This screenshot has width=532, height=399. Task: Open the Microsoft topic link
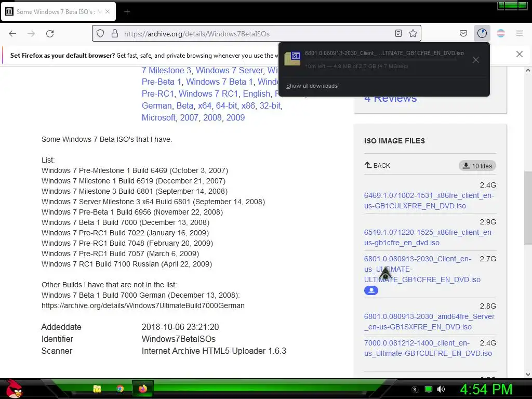[158, 117]
